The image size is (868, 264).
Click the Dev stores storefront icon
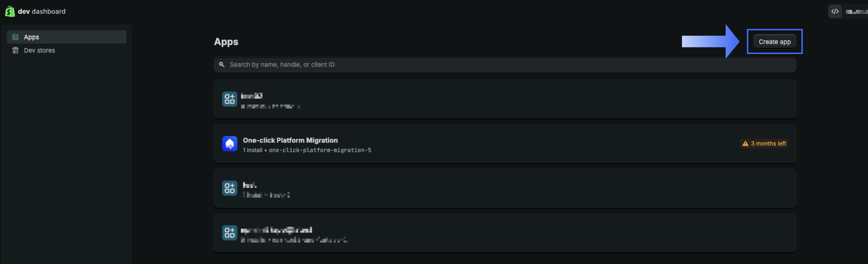click(x=15, y=50)
